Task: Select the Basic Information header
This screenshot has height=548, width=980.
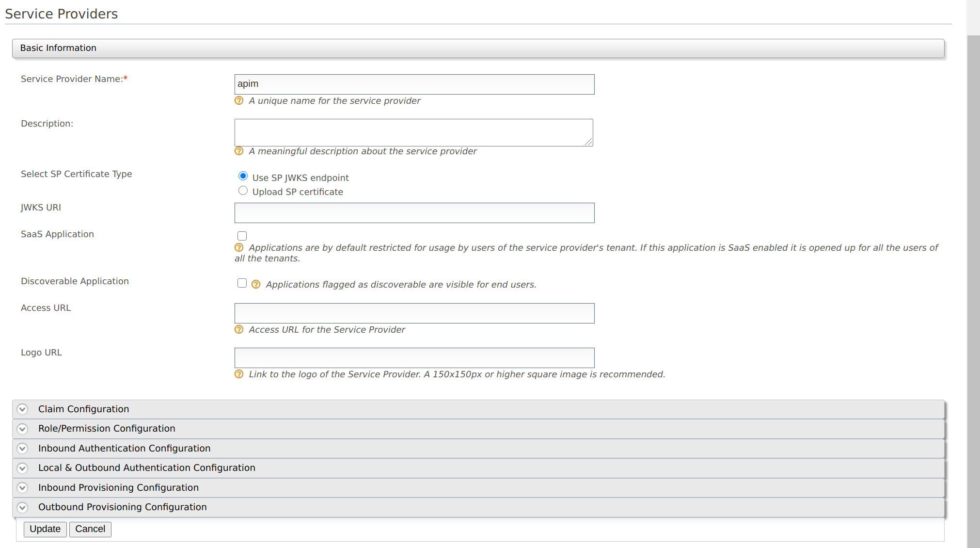Action: coord(58,48)
